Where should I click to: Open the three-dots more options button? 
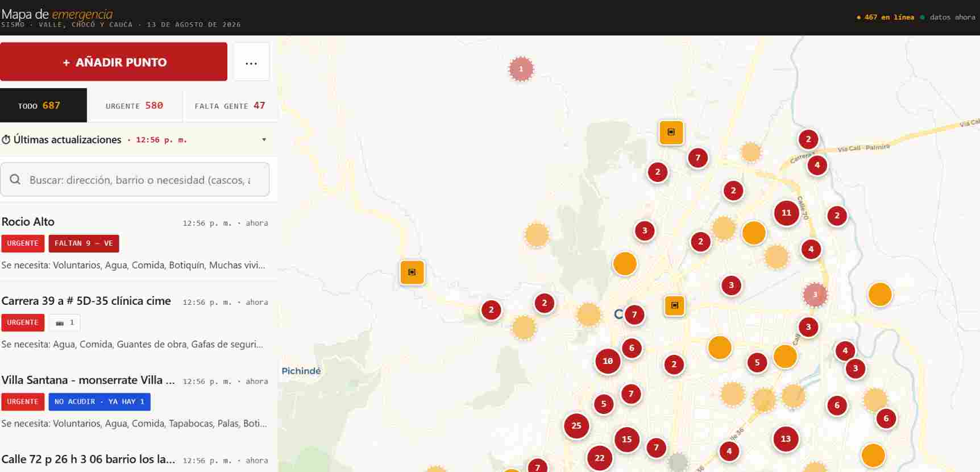(251, 62)
